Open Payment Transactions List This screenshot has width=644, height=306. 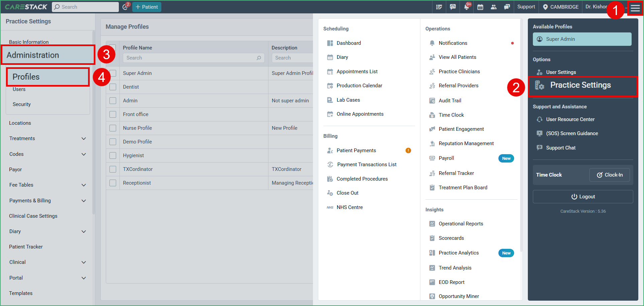tap(367, 165)
